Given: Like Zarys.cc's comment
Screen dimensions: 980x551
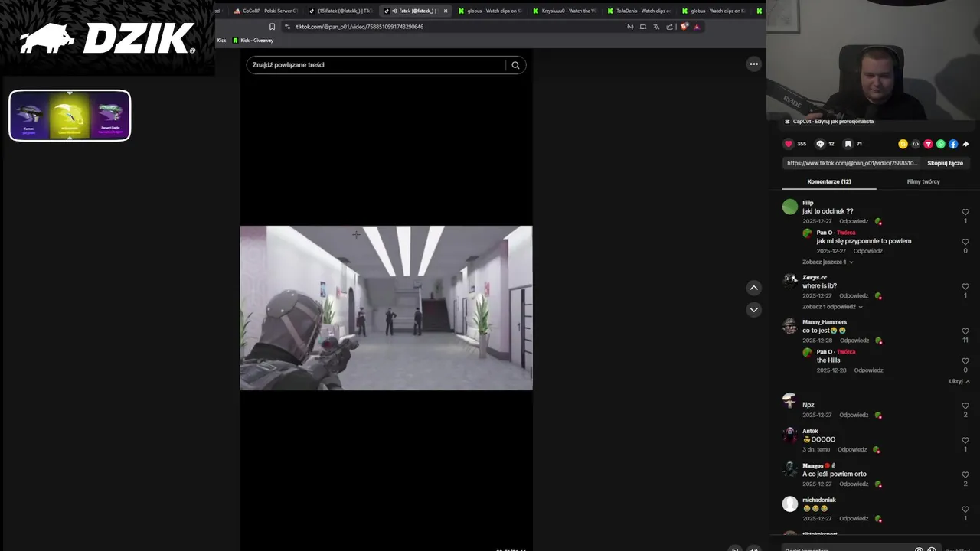Looking at the screenshot, I should 965,286.
